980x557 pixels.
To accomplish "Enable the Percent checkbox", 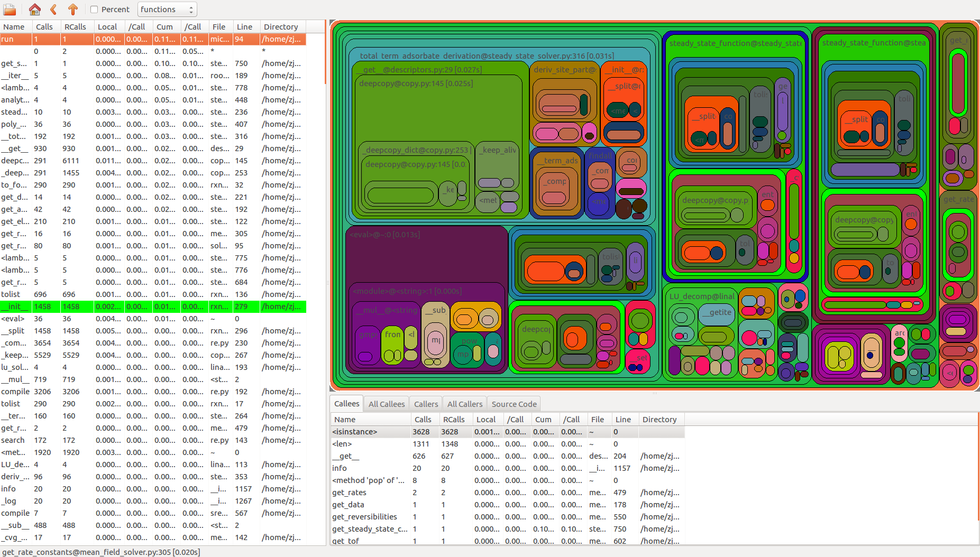I will (x=94, y=10).
